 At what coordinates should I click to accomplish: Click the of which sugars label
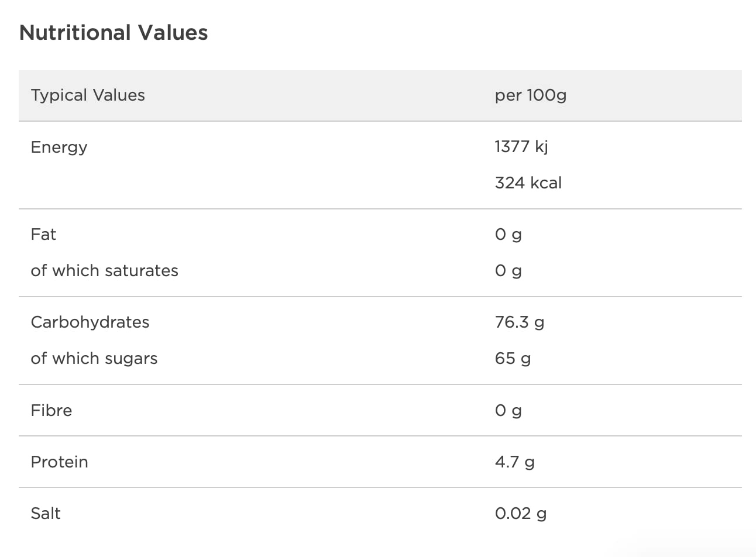[x=94, y=359]
